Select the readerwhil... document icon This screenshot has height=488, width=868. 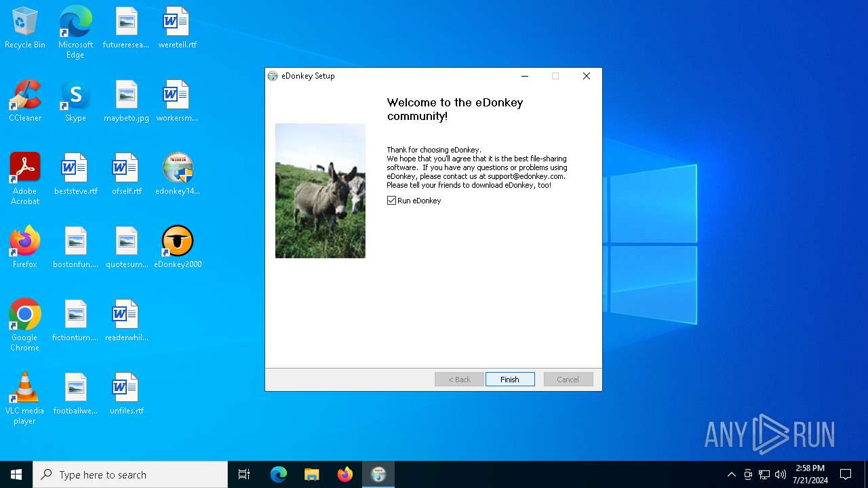click(x=126, y=321)
